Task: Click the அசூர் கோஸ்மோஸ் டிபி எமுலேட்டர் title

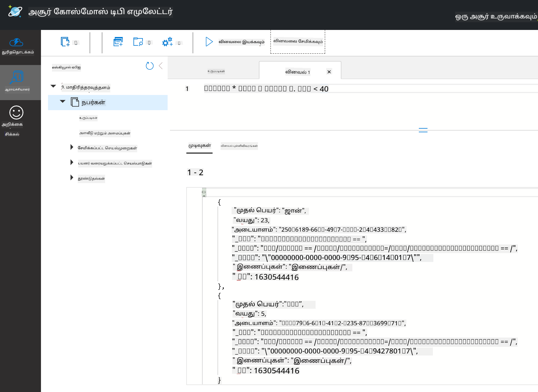Action: 100,12
